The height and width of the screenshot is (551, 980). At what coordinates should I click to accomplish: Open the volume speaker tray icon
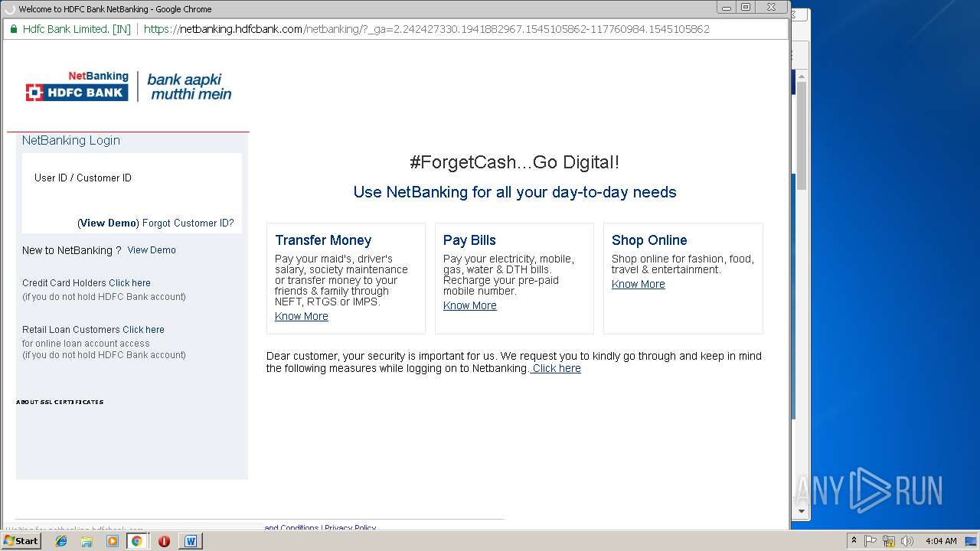coord(907,541)
